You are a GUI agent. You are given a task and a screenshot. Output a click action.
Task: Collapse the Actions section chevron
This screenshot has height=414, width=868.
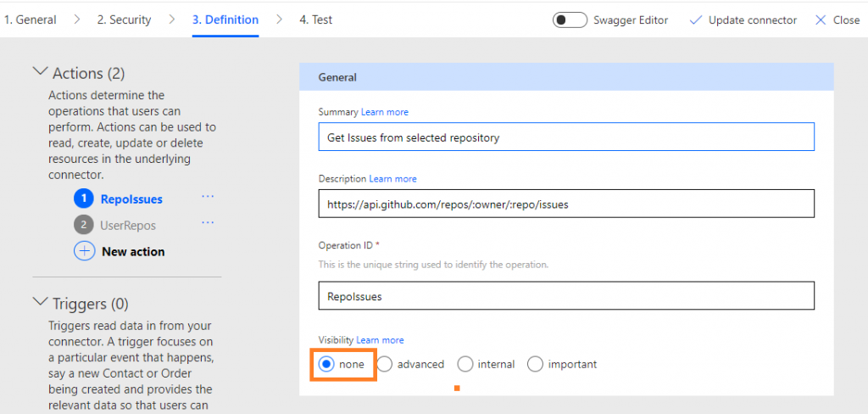click(41, 71)
